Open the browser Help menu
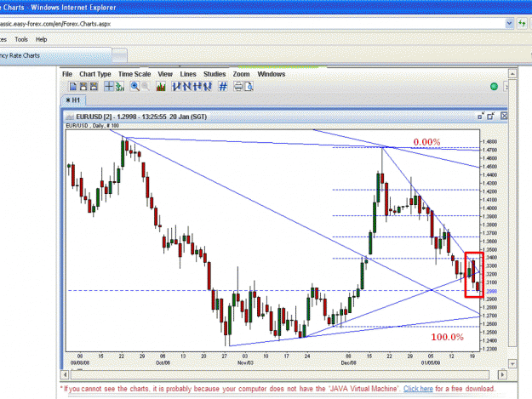 (x=42, y=39)
